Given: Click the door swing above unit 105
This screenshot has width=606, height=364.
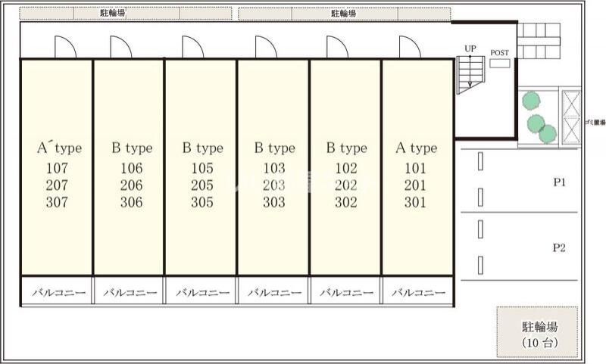Looking at the screenshot, I should point(193,47).
